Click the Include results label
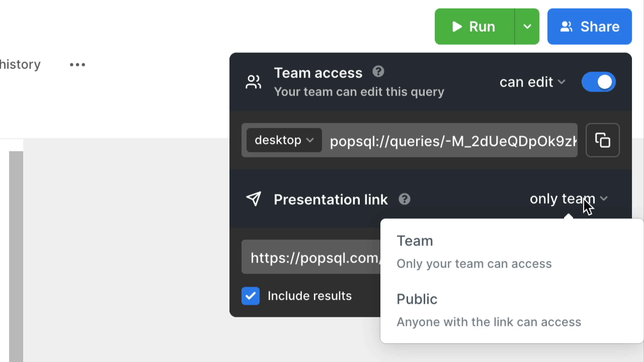 click(x=309, y=296)
